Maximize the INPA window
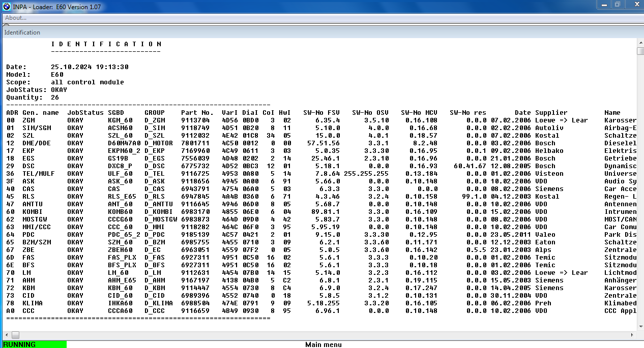644x348 pixels. (x=618, y=5)
